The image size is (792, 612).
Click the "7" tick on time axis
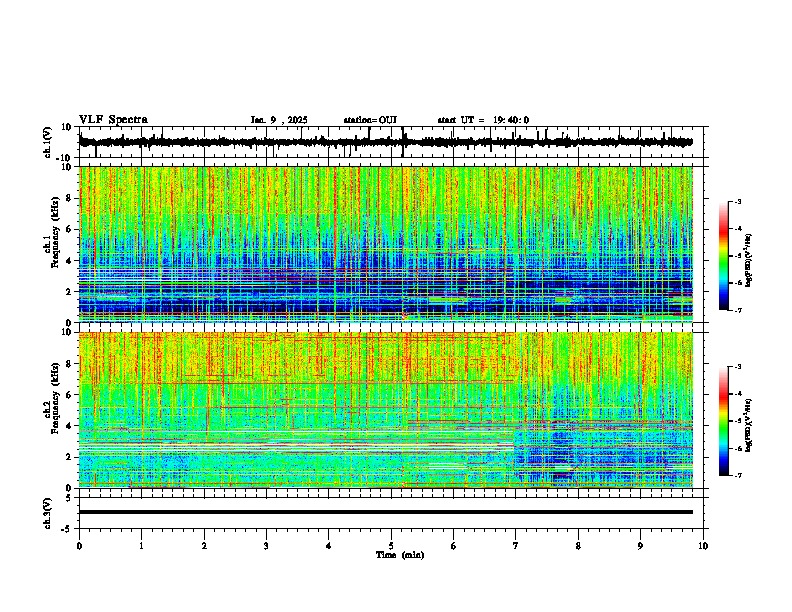tap(516, 546)
